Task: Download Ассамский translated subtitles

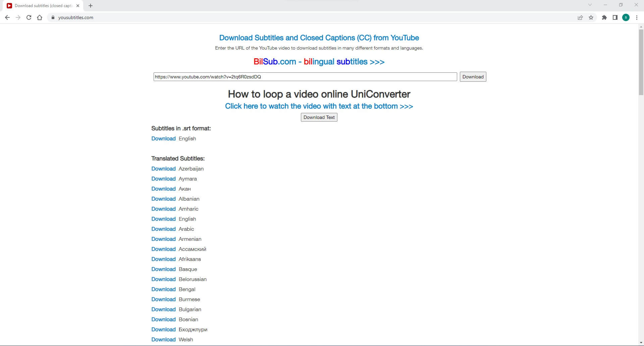Action: point(163,249)
